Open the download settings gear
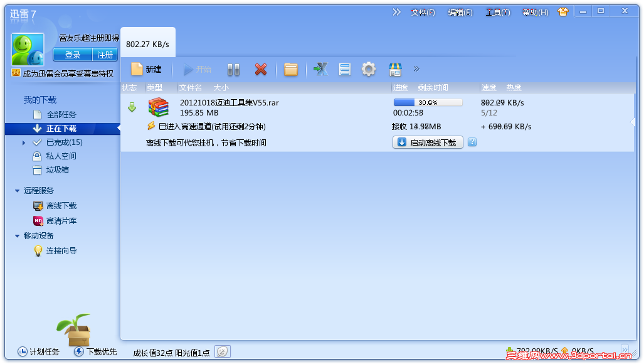 click(x=368, y=69)
